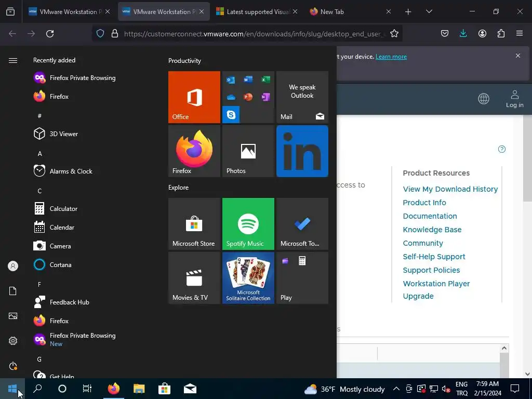Click the Start menu Settings gear icon
This screenshot has width=532, height=399.
(x=13, y=341)
